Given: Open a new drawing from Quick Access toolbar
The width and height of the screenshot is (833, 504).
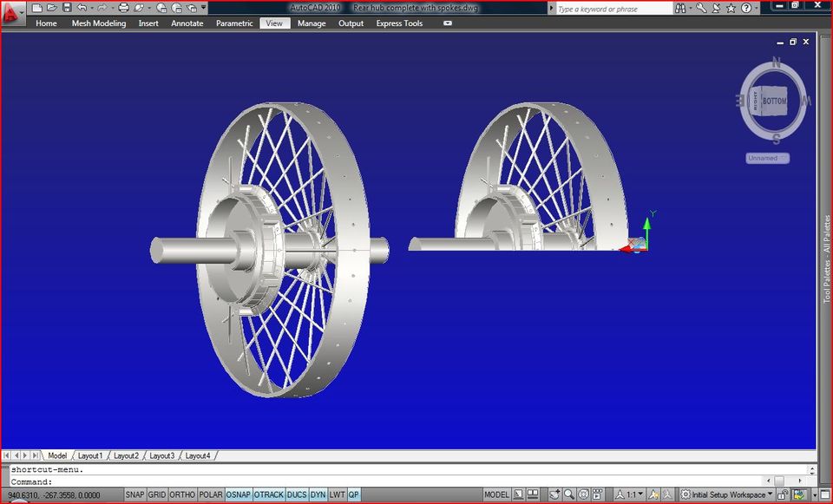Looking at the screenshot, I should 37,7.
